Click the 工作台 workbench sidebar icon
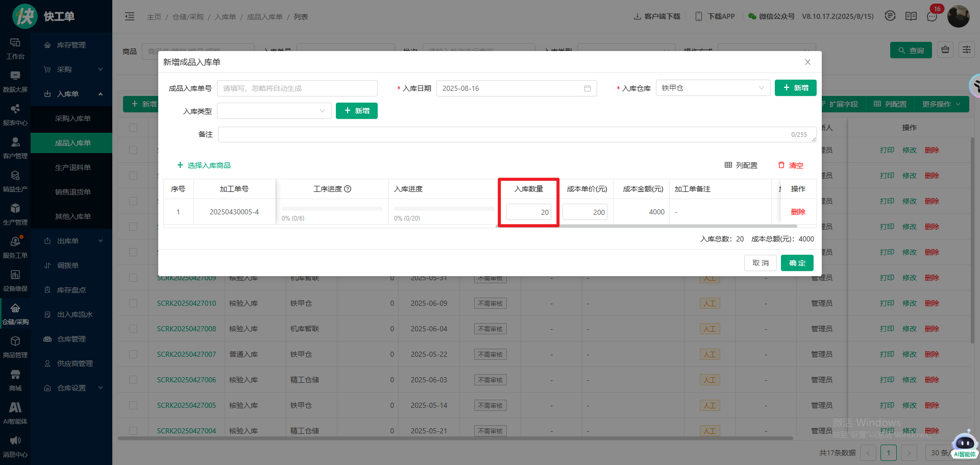 (x=15, y=48)
